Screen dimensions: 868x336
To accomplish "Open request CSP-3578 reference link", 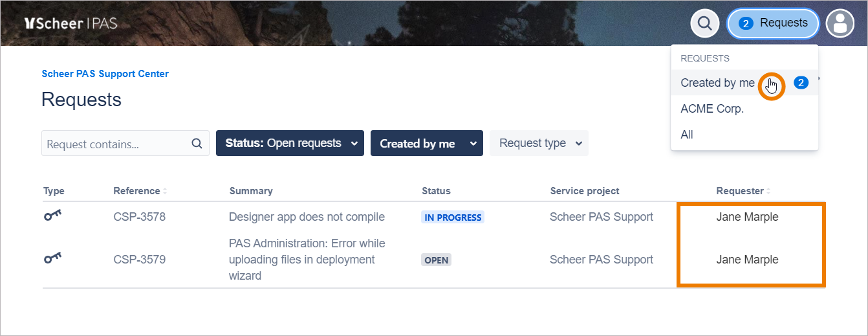I will [139, 217].
